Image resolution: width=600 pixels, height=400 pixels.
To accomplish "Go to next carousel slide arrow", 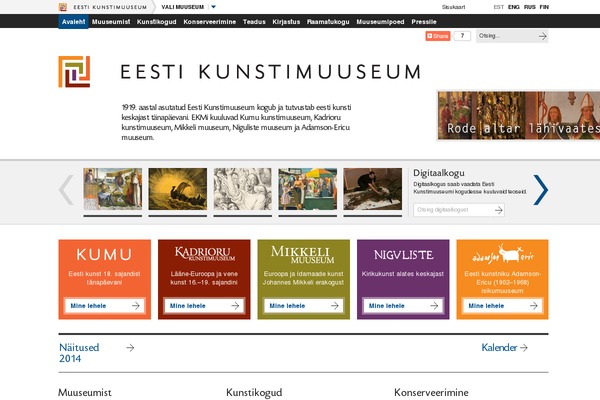I will [x=541, y=190].
